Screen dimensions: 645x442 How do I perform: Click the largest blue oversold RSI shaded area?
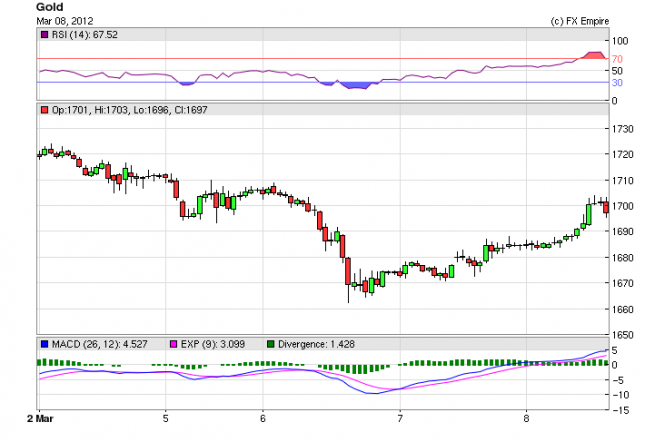point(355,85)
